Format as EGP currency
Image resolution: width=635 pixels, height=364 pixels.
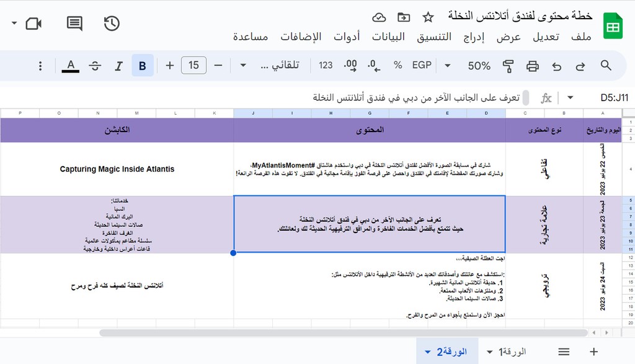pyautogui.click(x=422, y=65)
